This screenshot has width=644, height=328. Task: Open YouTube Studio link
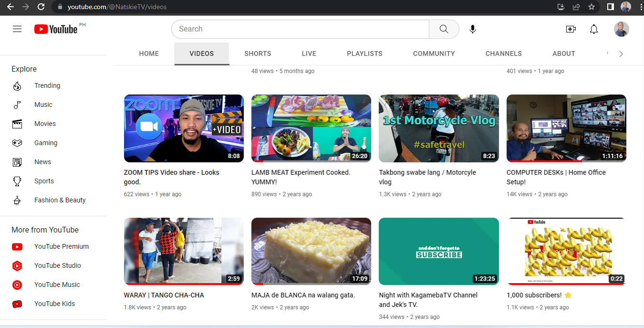click(x=58, y=266)
